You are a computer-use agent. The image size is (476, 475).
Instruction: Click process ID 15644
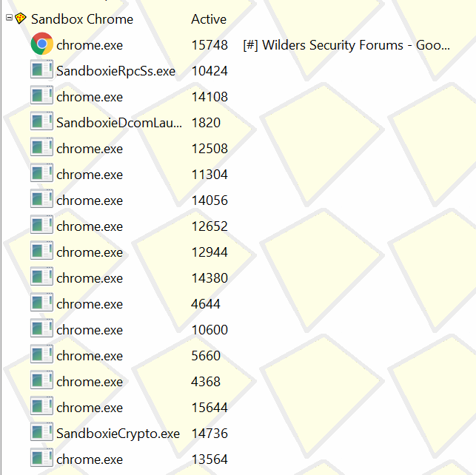click(209, 408)
